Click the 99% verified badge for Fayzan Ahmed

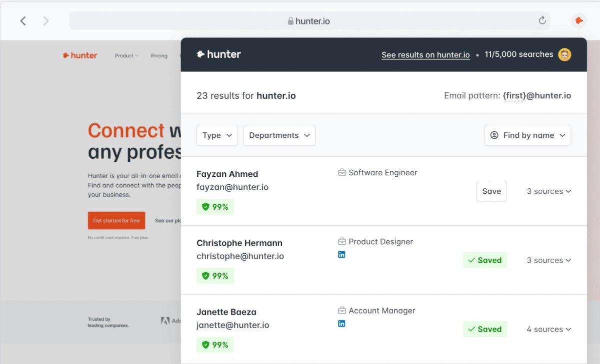pos(215,207)
